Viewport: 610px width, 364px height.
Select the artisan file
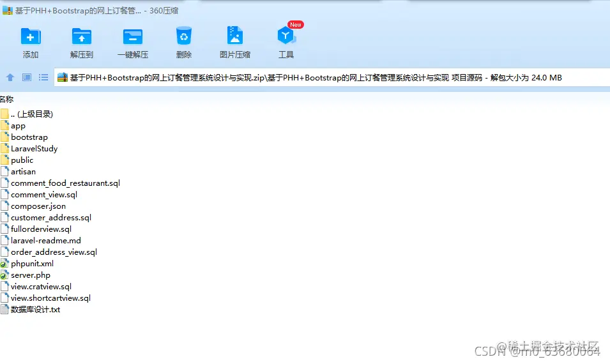pyautogui.click(x=18, y=172)
